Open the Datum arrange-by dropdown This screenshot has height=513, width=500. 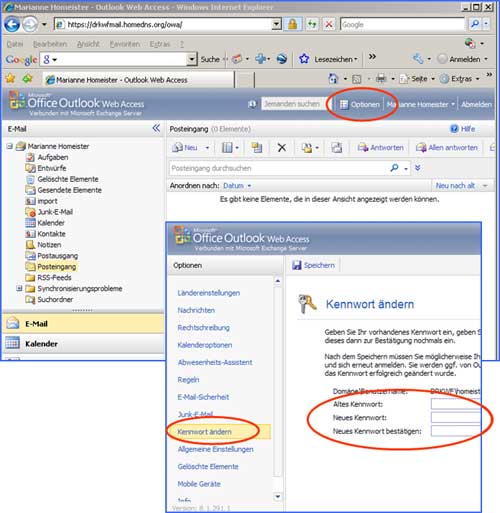pyautogui.click(x=249, y=186)
